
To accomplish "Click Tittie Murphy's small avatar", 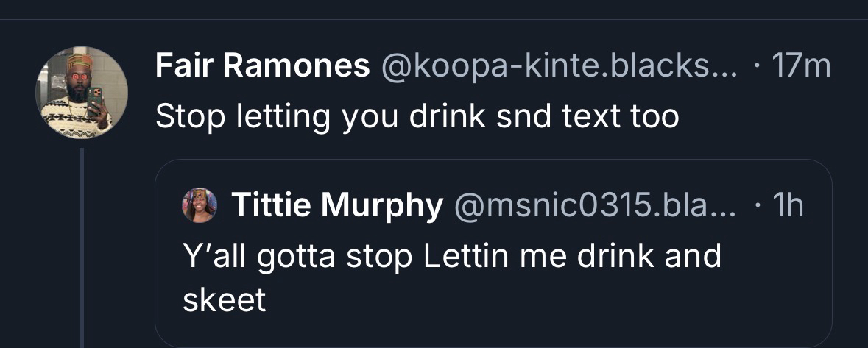I will pyautogui.click(x=199, y=205).
